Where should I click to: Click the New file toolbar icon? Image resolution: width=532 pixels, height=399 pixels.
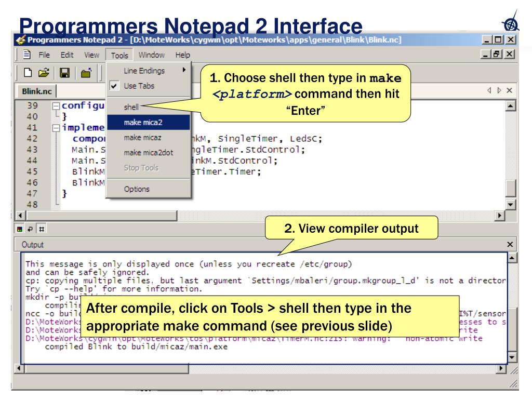pyautogui.click(x=28, y=73)
